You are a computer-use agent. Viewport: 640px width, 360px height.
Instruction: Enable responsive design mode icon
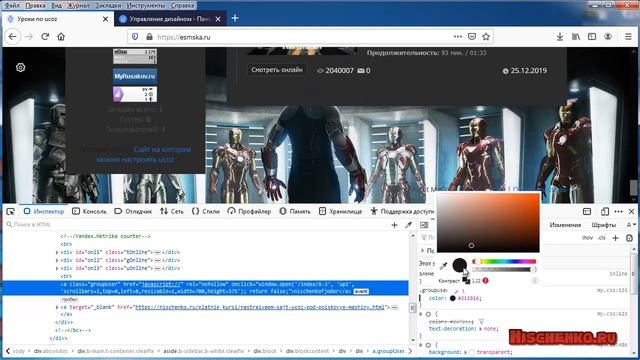tap(605, 211)
